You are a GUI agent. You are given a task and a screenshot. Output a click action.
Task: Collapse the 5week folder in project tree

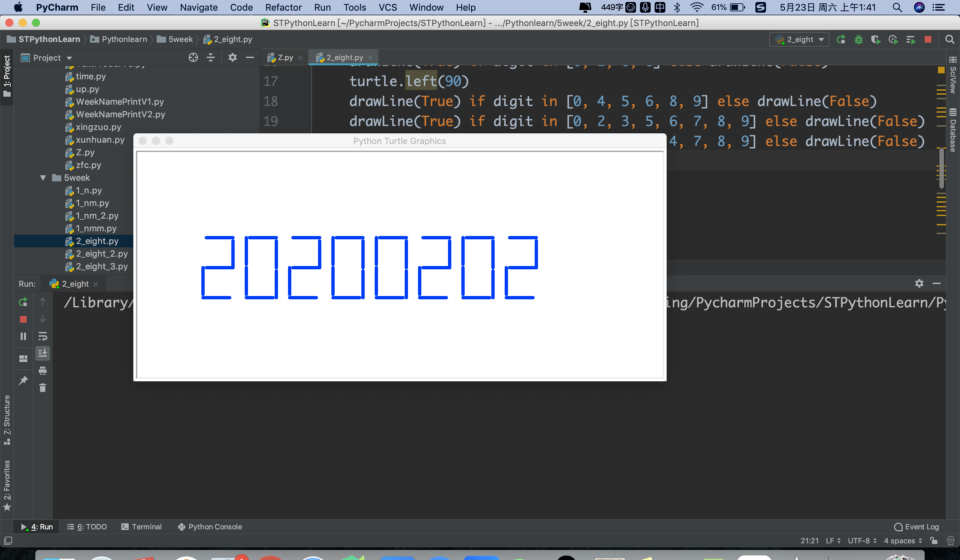click(43, 178)
